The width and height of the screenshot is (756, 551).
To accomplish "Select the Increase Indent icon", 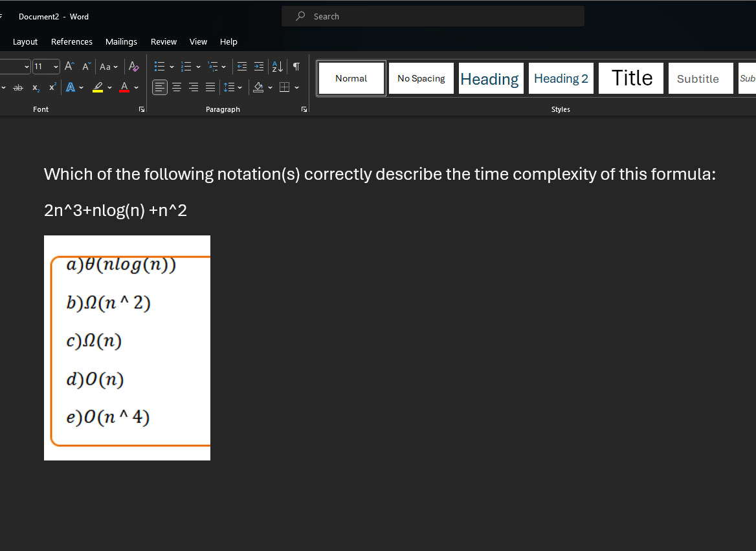I will pyautogui.click(x=258, y=67).
